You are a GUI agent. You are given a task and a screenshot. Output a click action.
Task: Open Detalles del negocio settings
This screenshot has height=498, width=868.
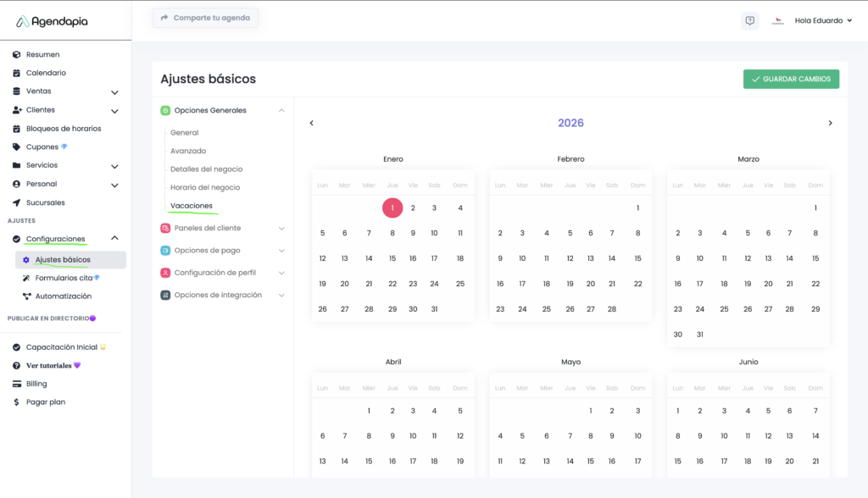(206, 169)
